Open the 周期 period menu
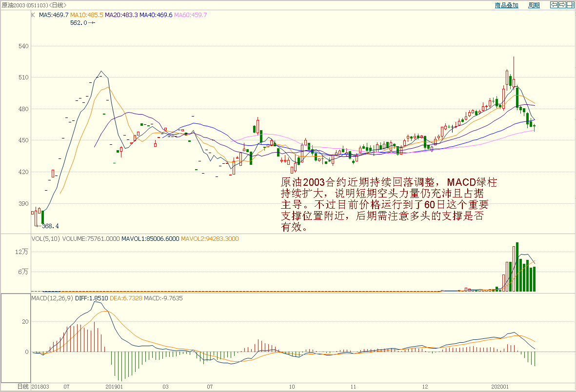Image resolution: width=576 pixels, height=392 pixels. pos(534,5)
